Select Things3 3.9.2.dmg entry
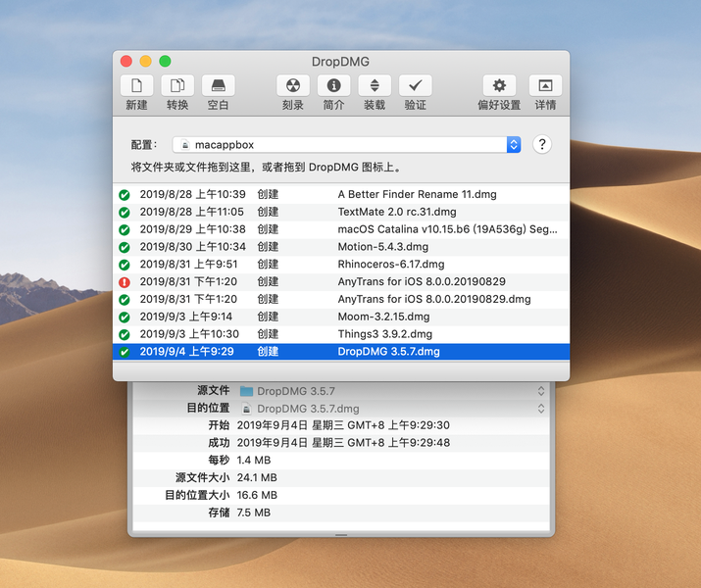 341,334
